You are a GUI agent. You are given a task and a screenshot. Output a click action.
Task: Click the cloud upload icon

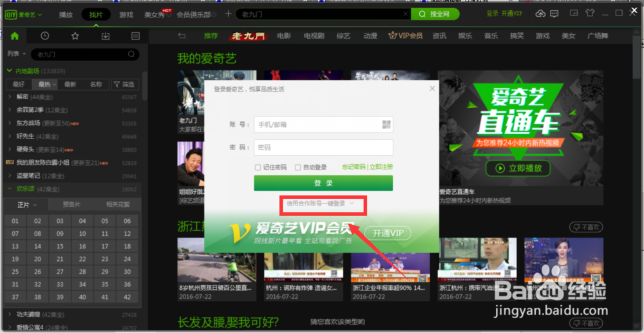coord(540,14)
